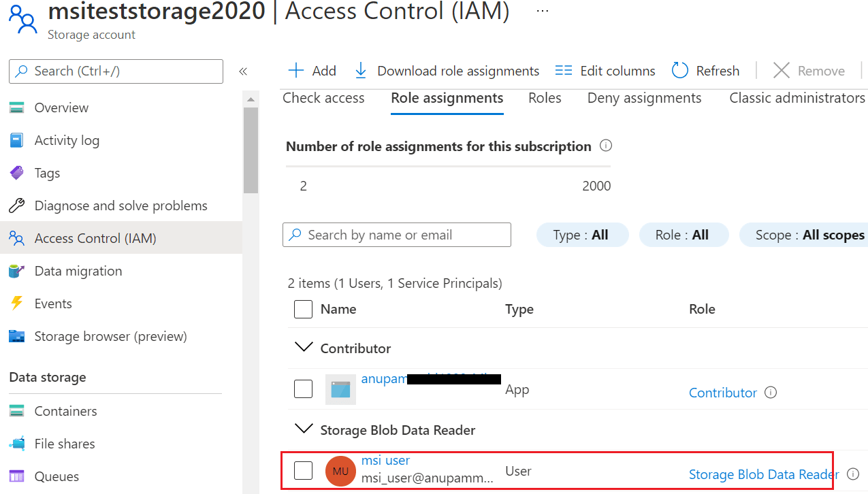Screen dimensions: 868x494
Task: Collapse the Contributor role group
Action: (x=304, y=347)
